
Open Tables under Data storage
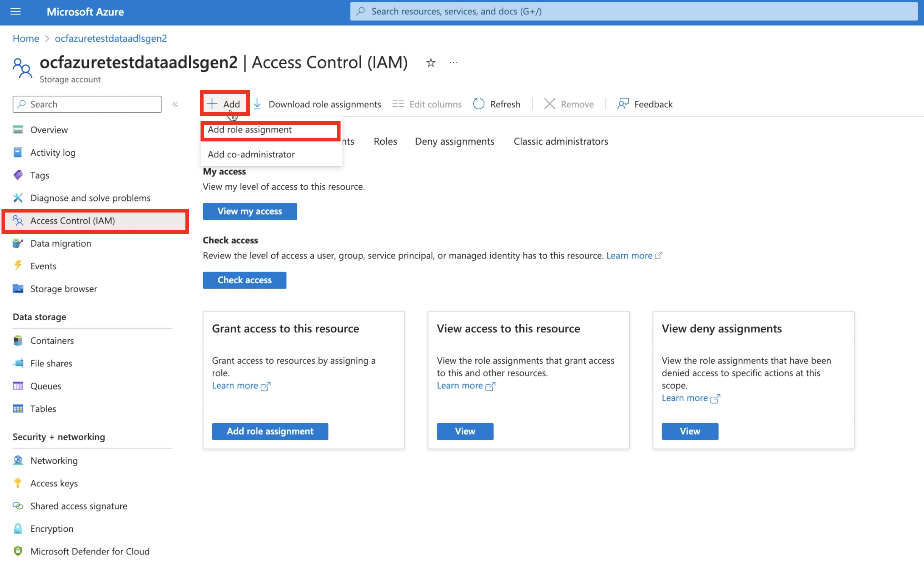[x=43, y=409]
